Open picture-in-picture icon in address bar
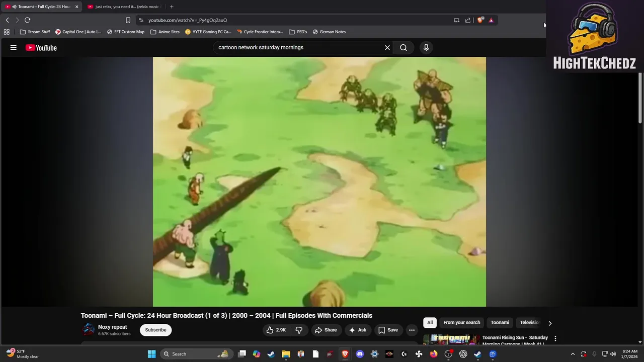644x362 pixels. [x=456, y=20]
